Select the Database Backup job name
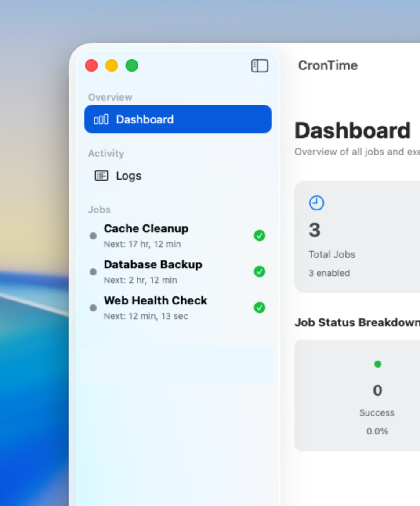 click(x=153, y=265)
